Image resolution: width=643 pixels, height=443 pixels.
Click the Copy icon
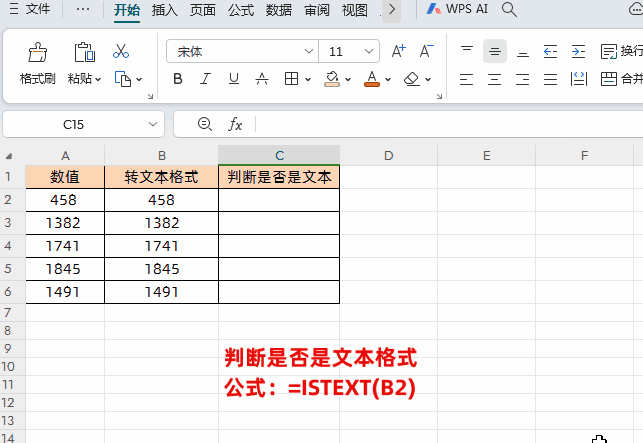tap(123, 79)
